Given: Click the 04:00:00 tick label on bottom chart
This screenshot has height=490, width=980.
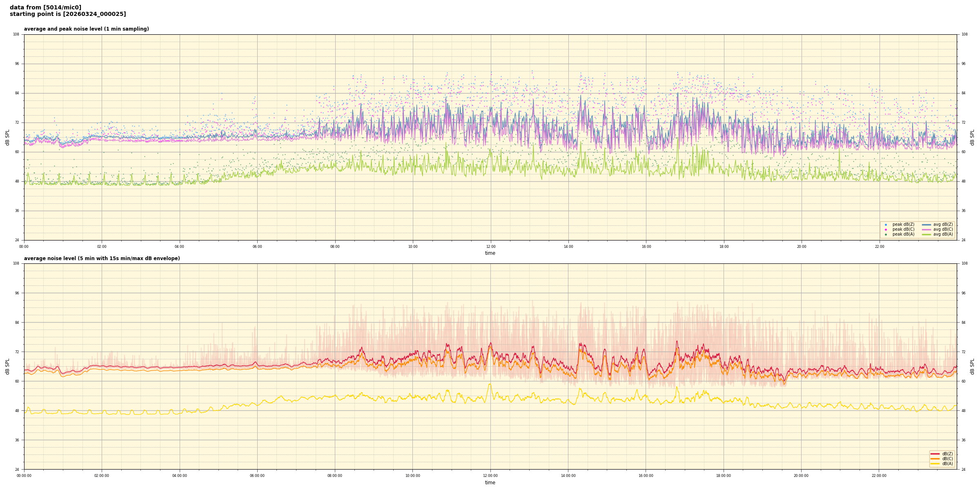Looking at the screenshot, I should (x=179, y=476).
